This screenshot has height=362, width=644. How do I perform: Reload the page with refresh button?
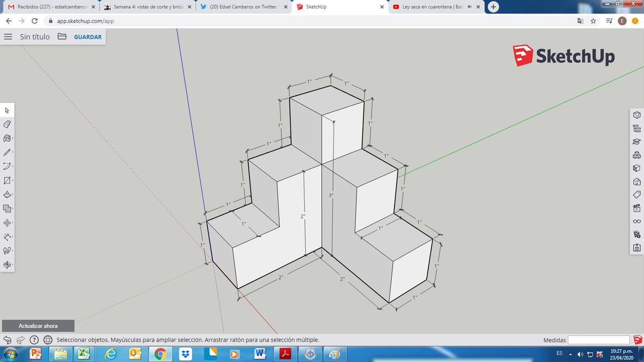click(35, 21)
